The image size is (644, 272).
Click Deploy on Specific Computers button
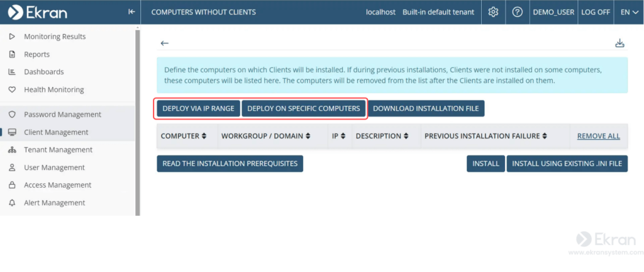coord(304,108)
